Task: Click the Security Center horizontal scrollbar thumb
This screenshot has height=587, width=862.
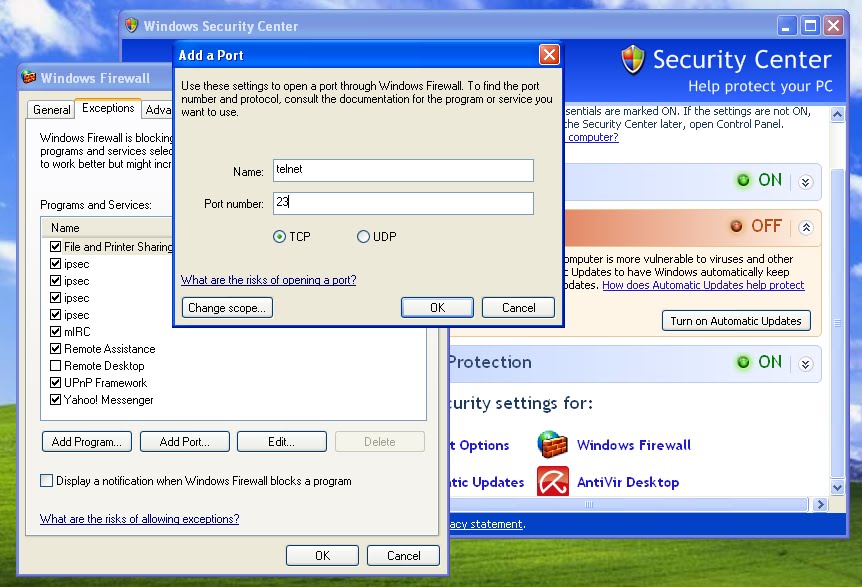Action: (x=628, y=505)
